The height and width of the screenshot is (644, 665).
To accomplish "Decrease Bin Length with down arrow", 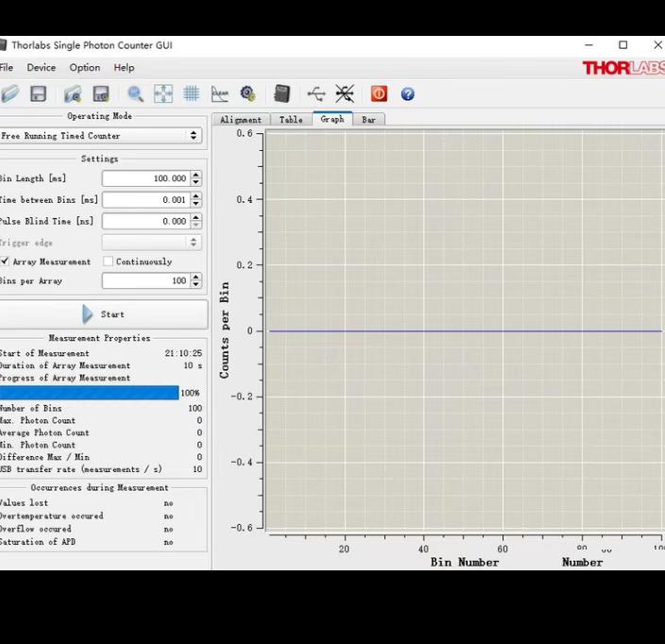I will coord(196,182).
